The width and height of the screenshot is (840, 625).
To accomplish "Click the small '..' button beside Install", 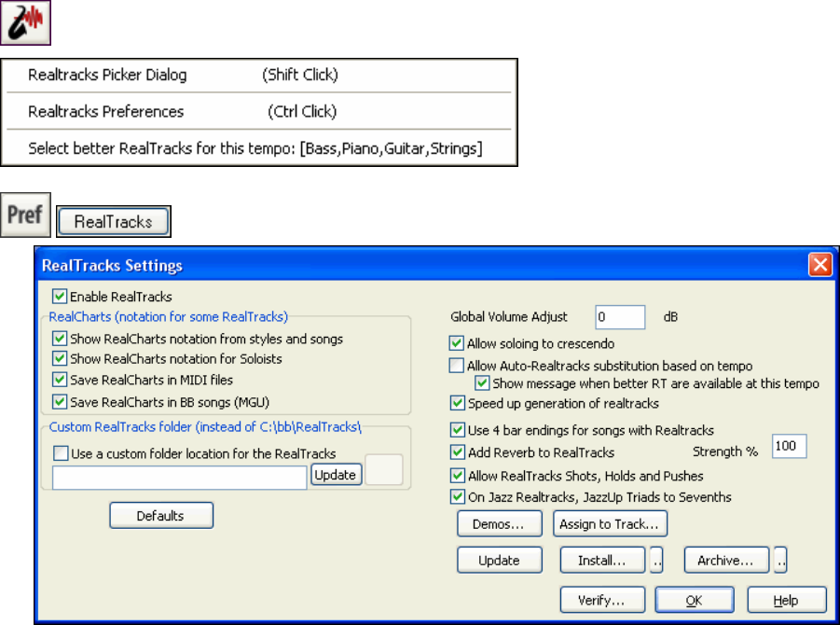I will tap(656, 560).
